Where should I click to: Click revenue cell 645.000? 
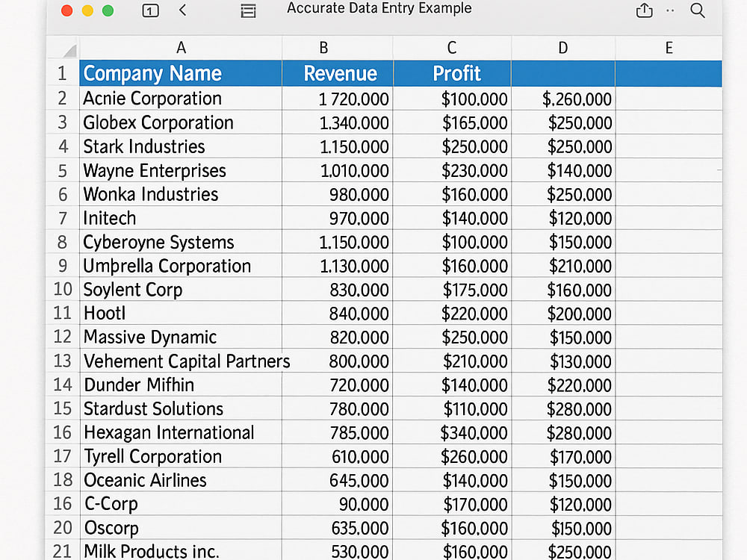338,480
